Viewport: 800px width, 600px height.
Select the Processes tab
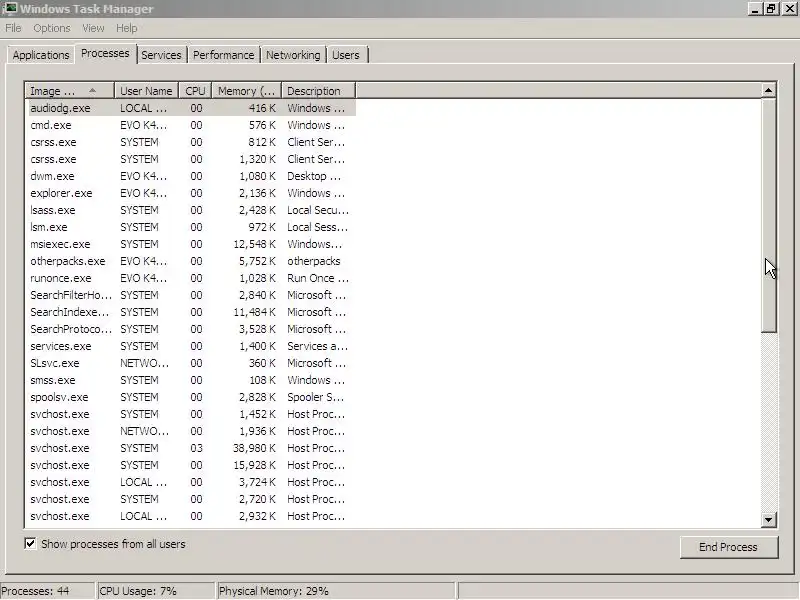tap(105, 54)
